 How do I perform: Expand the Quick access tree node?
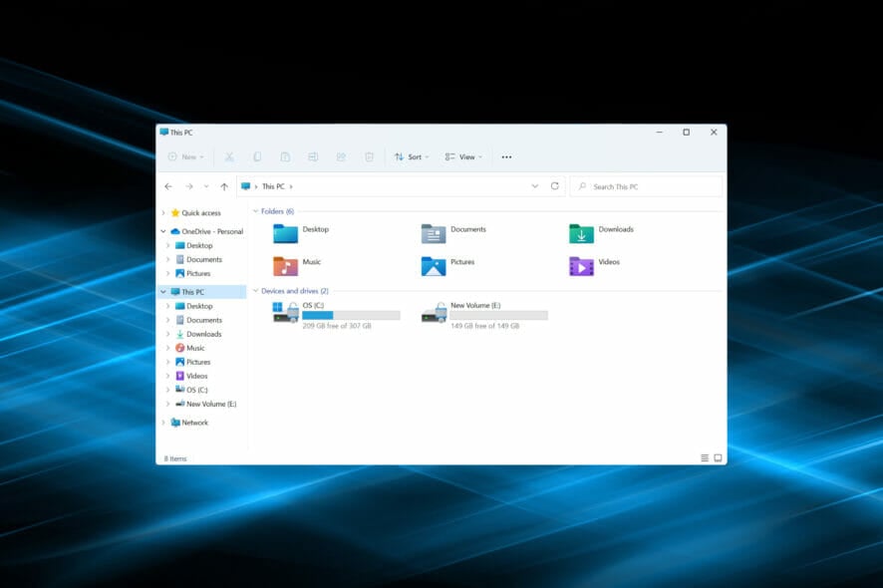163,213
